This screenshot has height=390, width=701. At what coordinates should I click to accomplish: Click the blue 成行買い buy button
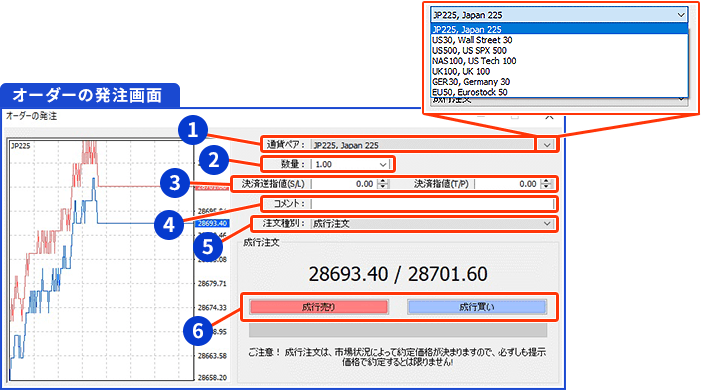click(477, 307)
